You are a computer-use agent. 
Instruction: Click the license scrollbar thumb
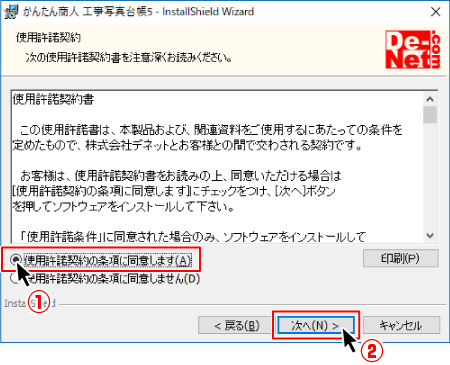coord(430,115)
